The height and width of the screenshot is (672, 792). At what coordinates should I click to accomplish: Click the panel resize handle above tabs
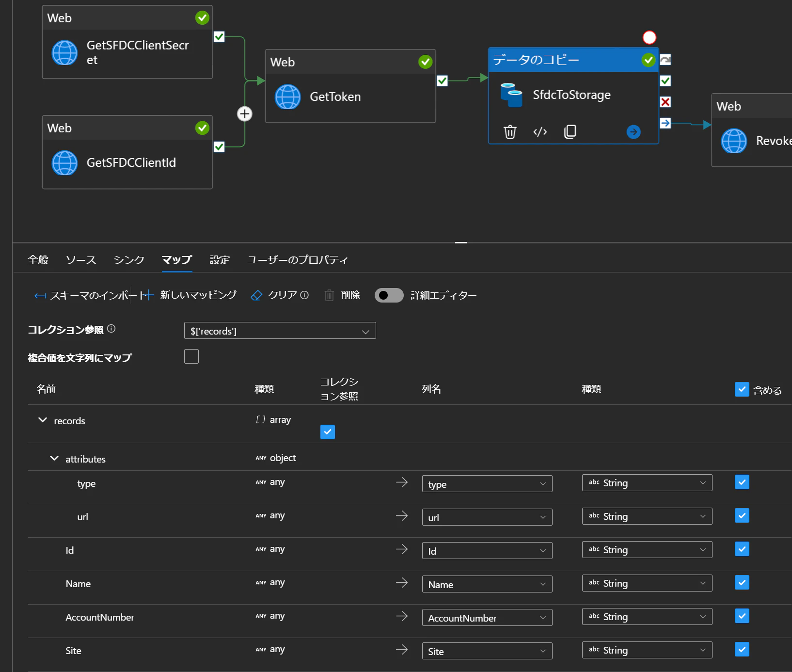[461, 242]
